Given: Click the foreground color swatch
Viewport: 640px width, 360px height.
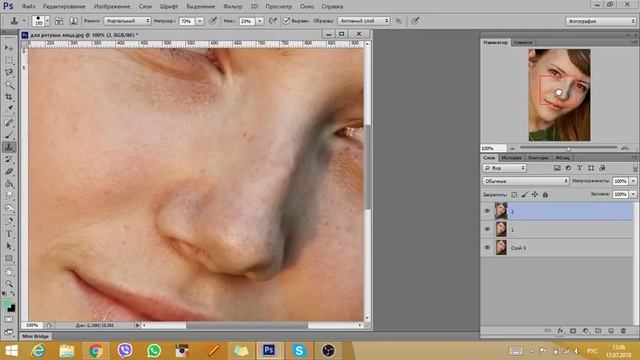Looking at the screenshot, I should [x=7, y=304].
